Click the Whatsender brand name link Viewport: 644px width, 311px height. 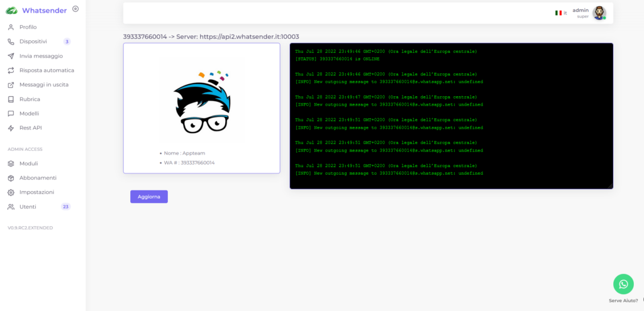[45, 11]
